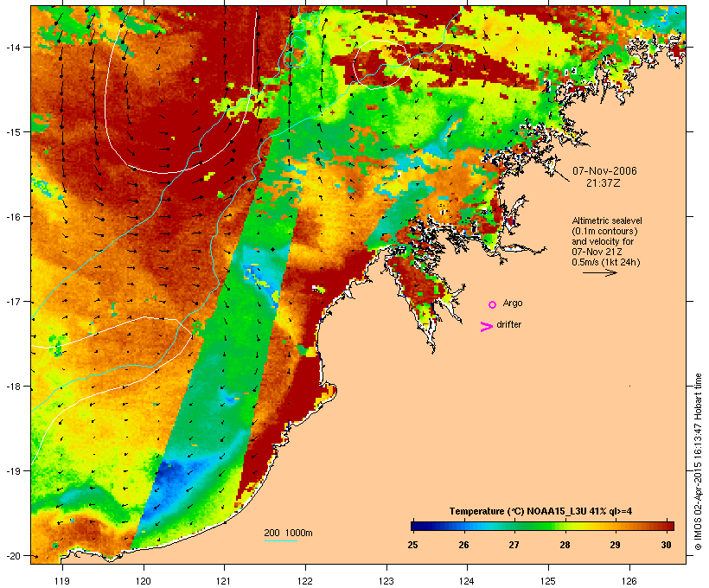Click the longitude label 123
Image resolution: width=709 pixels, height=588 pixels.
pos(386,581)
